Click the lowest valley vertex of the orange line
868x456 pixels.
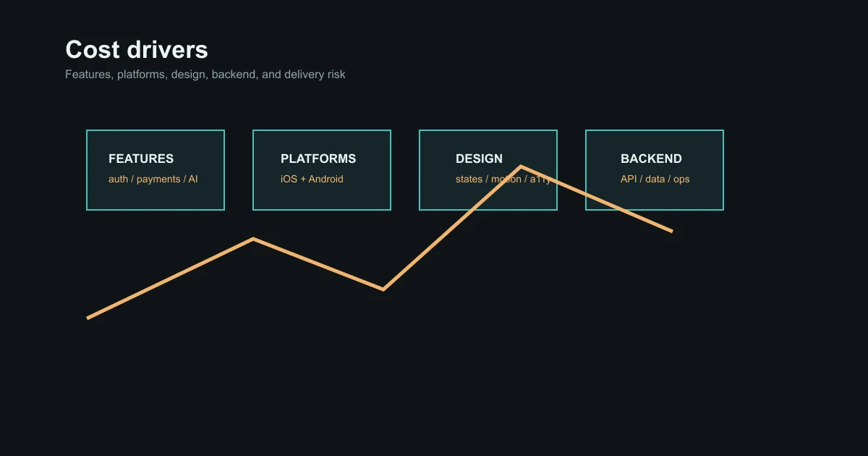click(383, 289)
